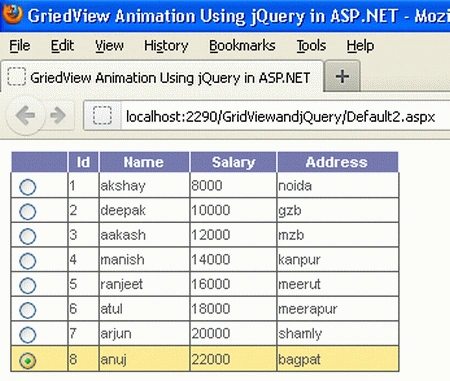Select the radio button for aakash row
The height and width of the screenshot is (381, 450).
click(27, 236)
